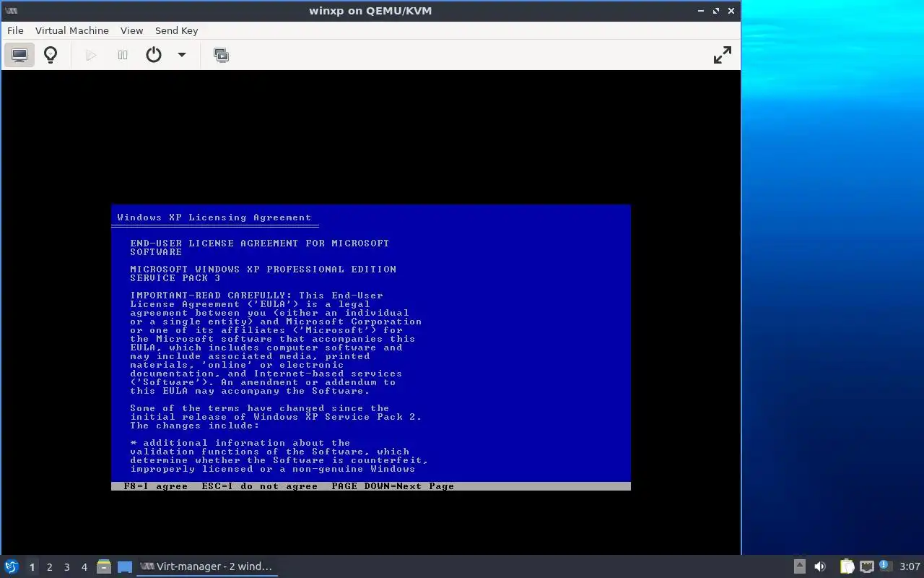Click Virt-manager taskbar window button
Viewport: 924px width, 578px height.
pos(207,566)
